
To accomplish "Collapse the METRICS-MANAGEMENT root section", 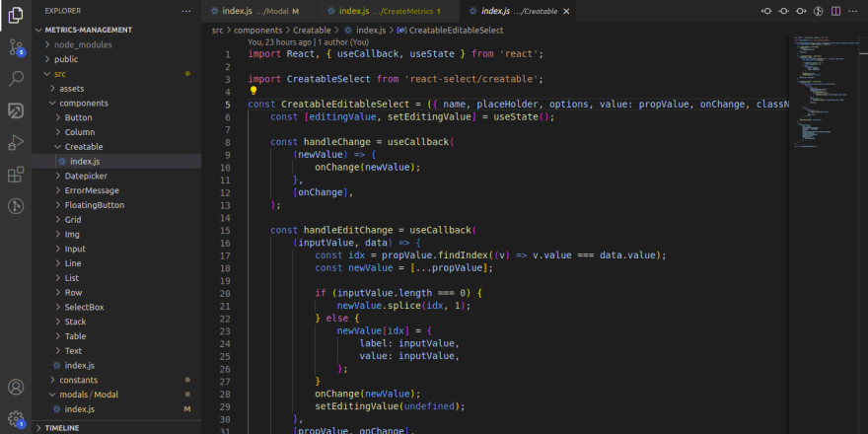I will [x=117, y=30].
